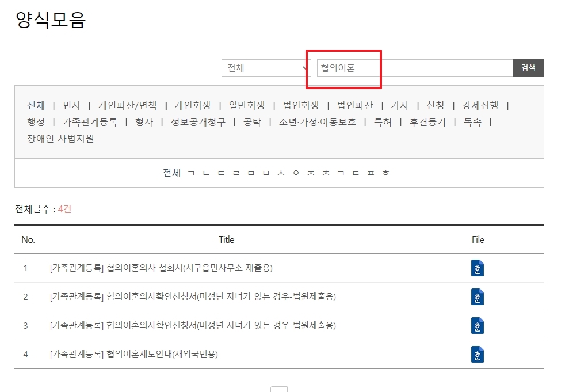Download the HWP file for 협의이혼의사 철회서
This screenshot has width=565, height=392.
pyautogui.click(x=477, y=268)
